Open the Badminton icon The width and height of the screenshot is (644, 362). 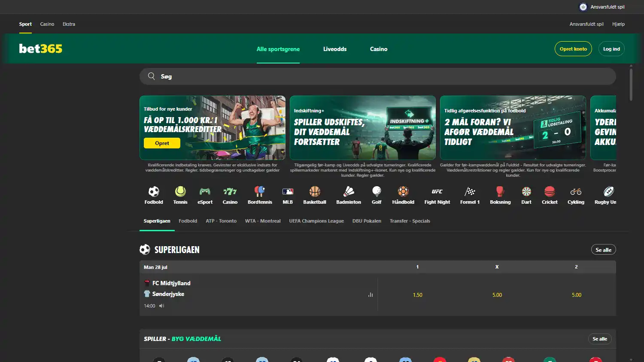pos(349,191)
